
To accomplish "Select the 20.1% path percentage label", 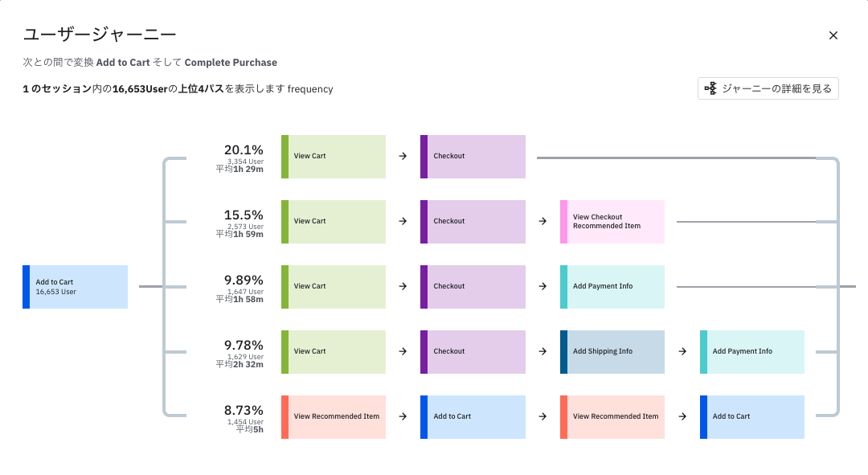I will pos(244,150).
